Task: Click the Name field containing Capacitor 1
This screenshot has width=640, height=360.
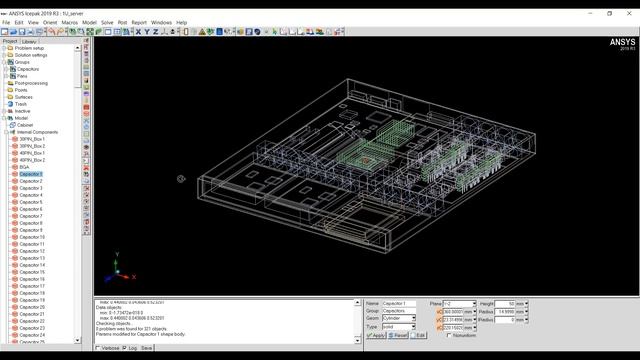Action: pyautogui.click(x=399, y=304)
